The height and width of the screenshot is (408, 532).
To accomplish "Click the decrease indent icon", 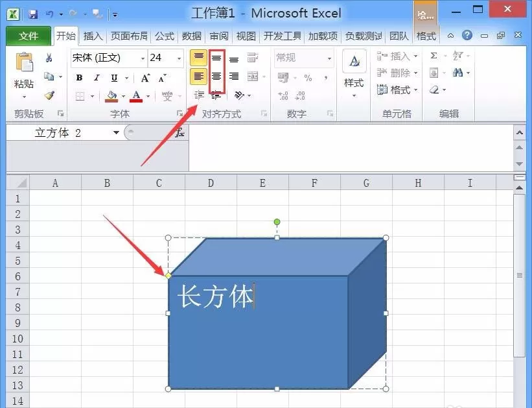I will pos(199,95).
